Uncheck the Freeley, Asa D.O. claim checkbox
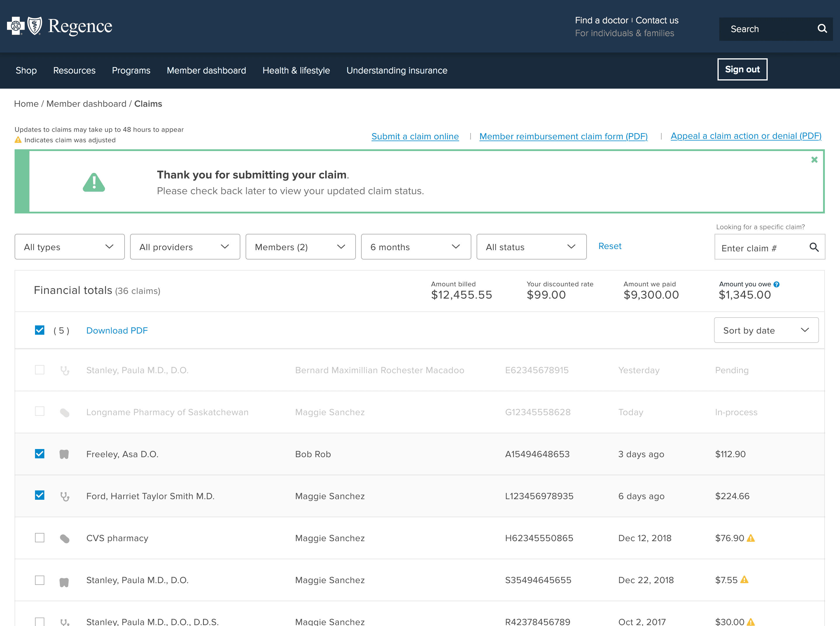 click(40, 454)
